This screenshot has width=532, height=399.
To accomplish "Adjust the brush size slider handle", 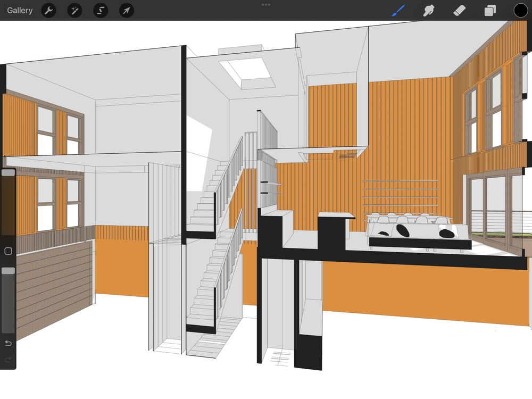I will coord(9,173).
